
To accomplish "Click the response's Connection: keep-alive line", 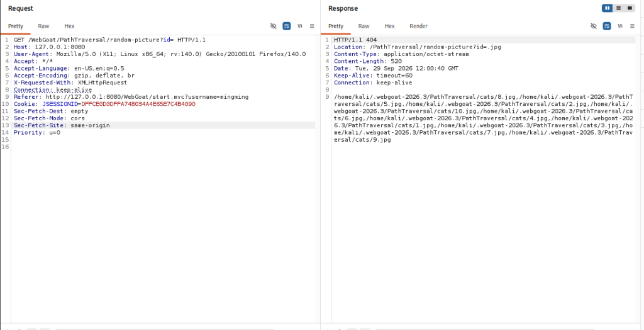I will tap(373, 82).
